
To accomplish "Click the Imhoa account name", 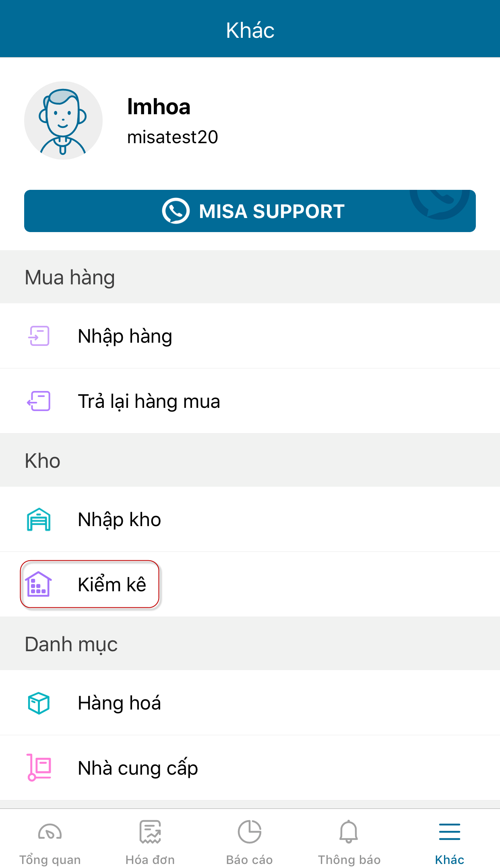I will coord(159,107).
